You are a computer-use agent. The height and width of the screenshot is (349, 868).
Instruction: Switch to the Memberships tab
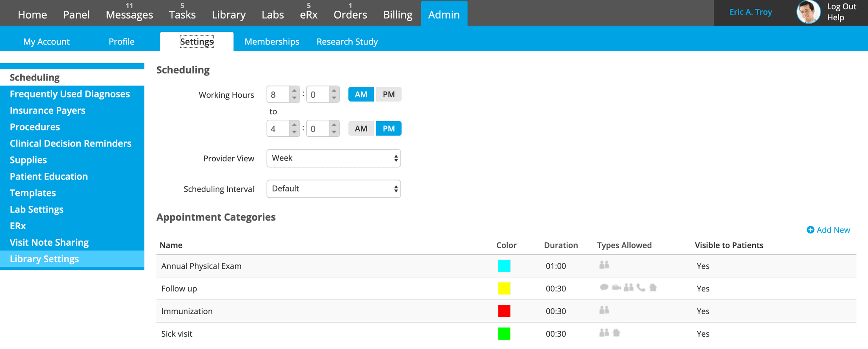click(272, 42)
